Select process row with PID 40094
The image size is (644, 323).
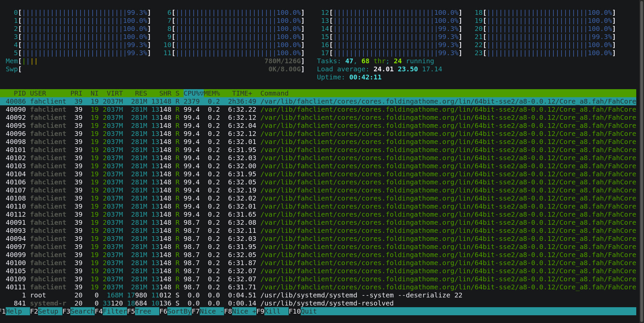(318, 239)
